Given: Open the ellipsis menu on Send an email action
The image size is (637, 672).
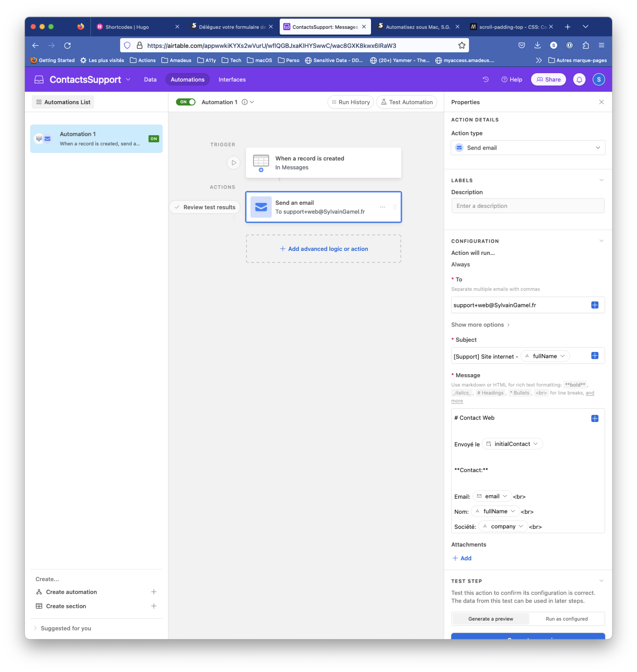Looking at the screenshot, I should [382, 207].
